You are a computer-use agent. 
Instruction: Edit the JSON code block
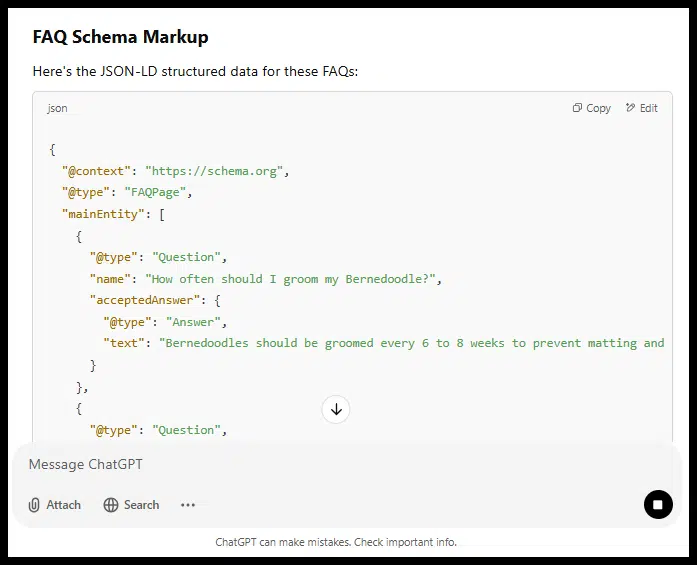pyautogui.click(x=641, y=108)
